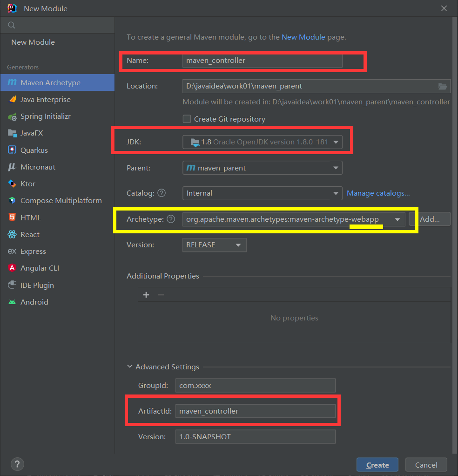
Task: Pick the Quarkus generator icon
Action: coord(13,150)
